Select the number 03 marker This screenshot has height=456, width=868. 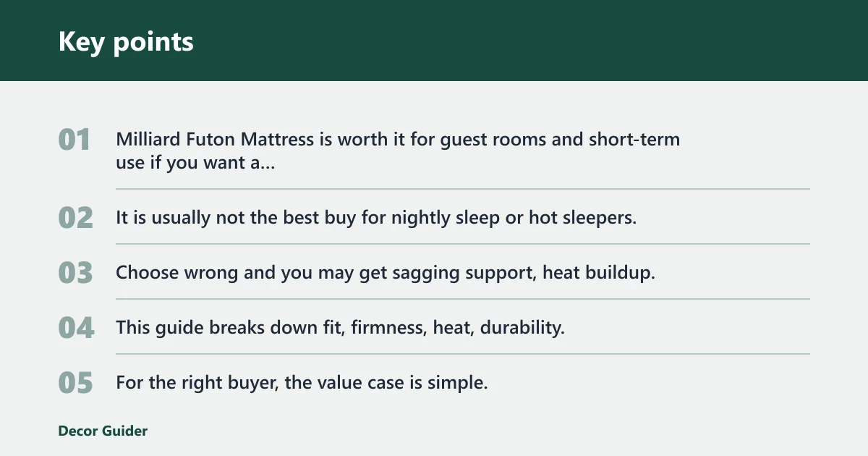76,273
